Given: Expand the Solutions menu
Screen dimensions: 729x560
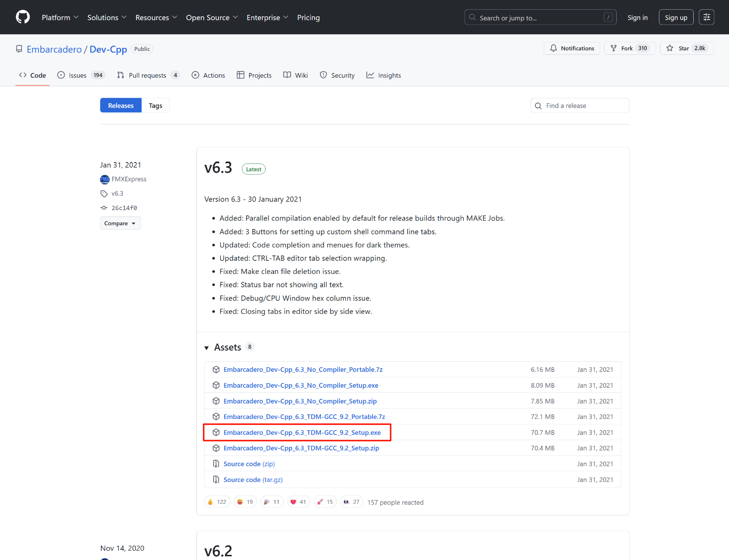Looking at the screenshot, I should click(107, 17).
